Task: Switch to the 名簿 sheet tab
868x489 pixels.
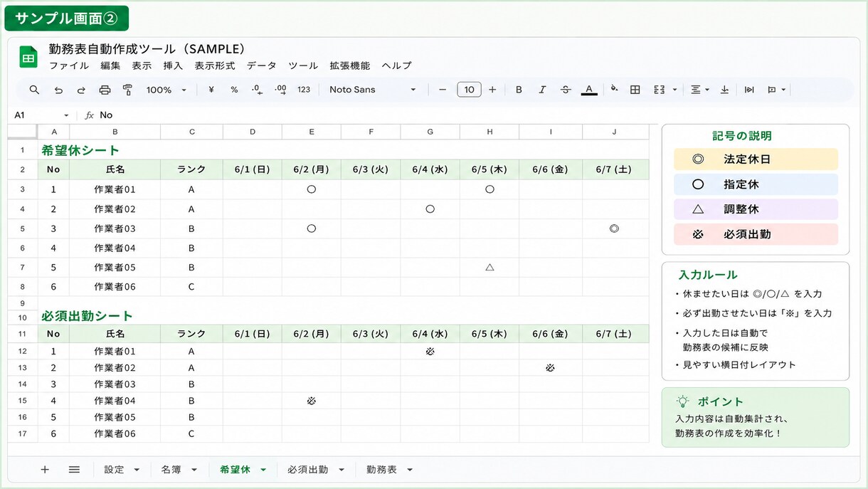Action: (x=171, y=470)
